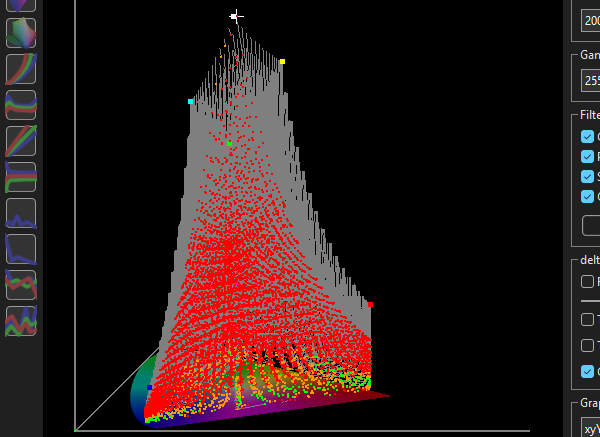Open the RGB graph with sharp-cornered flat lines

(x=21, y=177)
